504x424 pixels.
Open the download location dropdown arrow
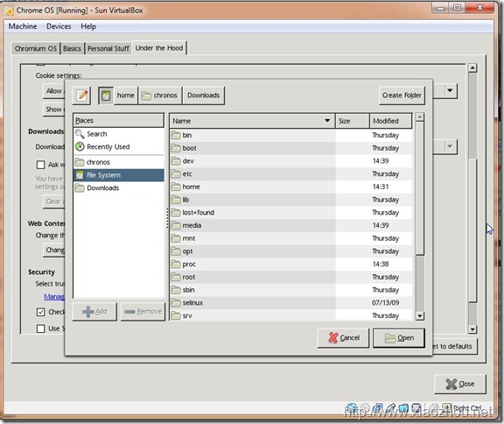[450, 147]
